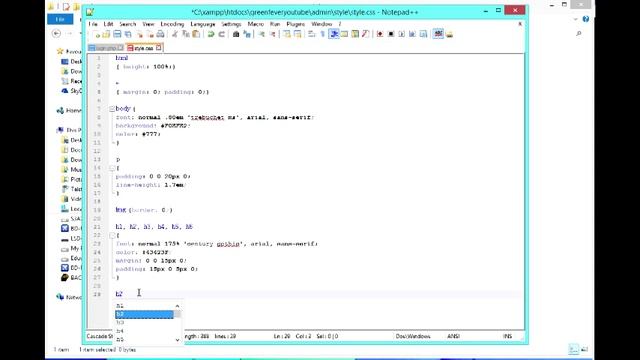Click the File tab in Explorer window

60,19
